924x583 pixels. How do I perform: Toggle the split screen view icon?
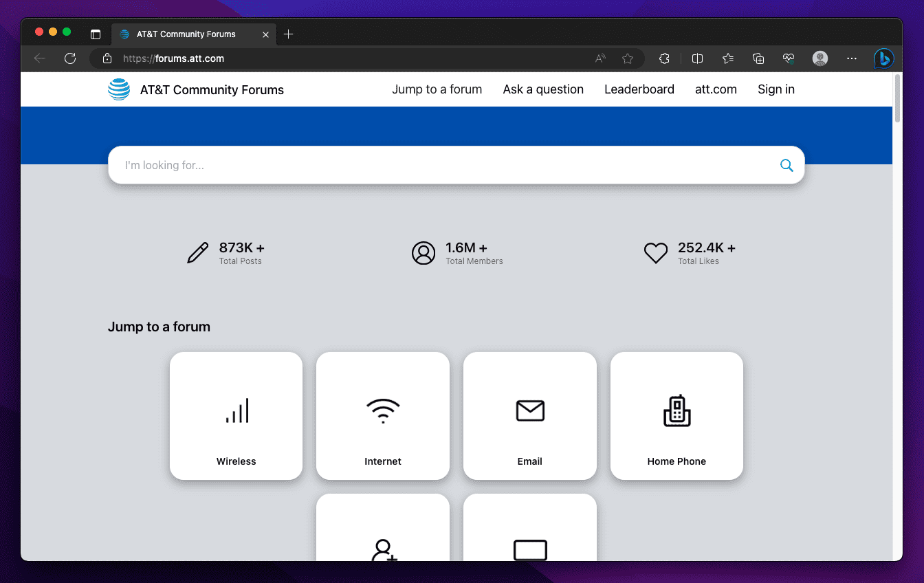coord(697,58)
